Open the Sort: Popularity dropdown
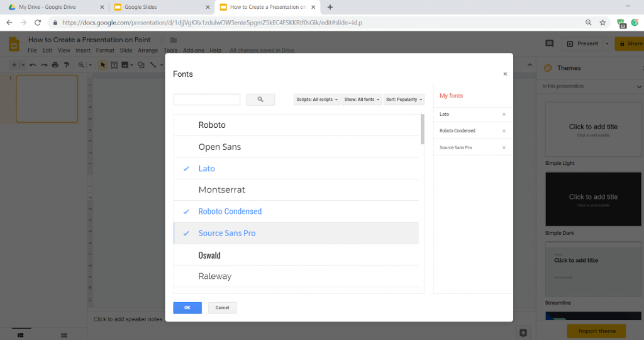Image resolution: width=644 pixels, height=340 pixels. coord(404,99)
